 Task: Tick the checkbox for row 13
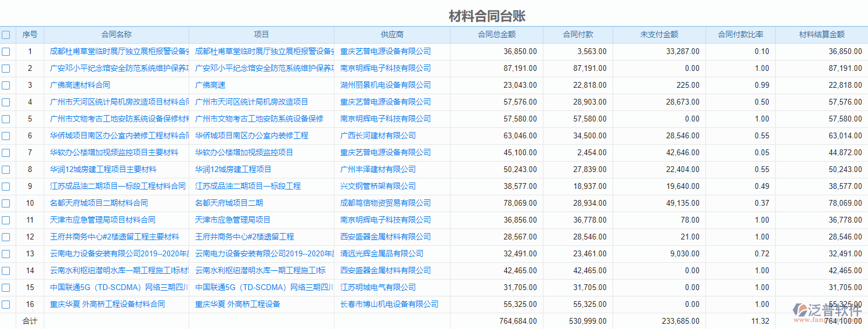[x=6, y=254]
